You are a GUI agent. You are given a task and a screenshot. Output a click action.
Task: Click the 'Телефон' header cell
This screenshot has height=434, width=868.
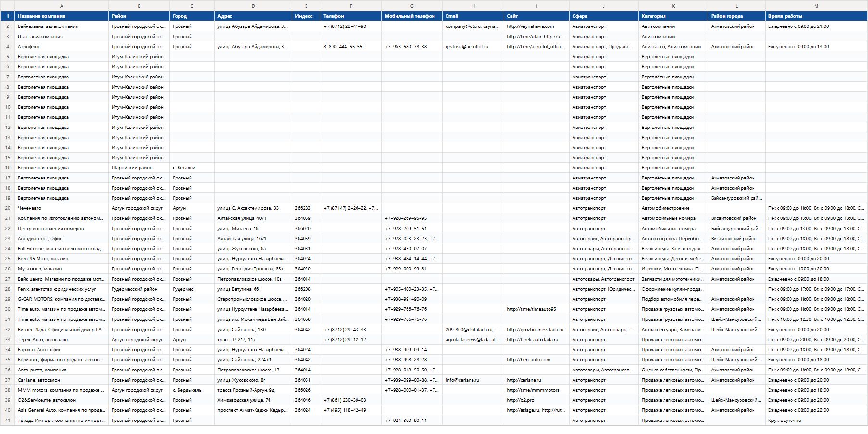coord(351,16)
